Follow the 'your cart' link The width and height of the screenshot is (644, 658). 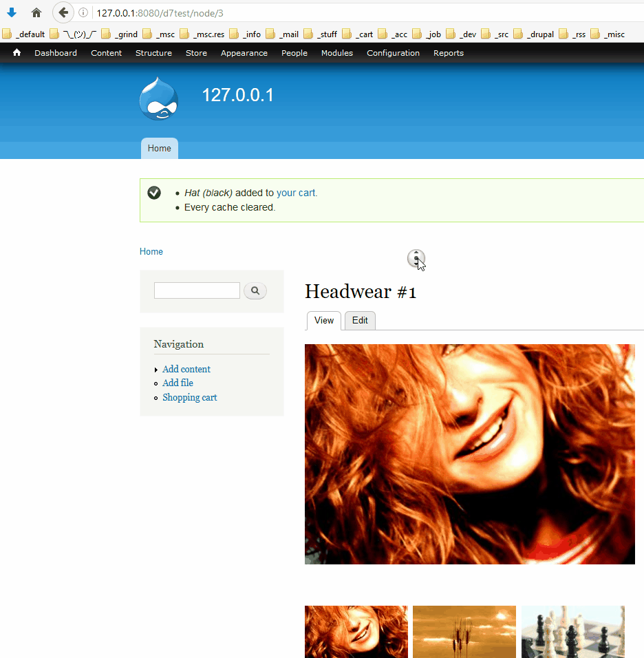pyautogui.click(x=295, y=193)
